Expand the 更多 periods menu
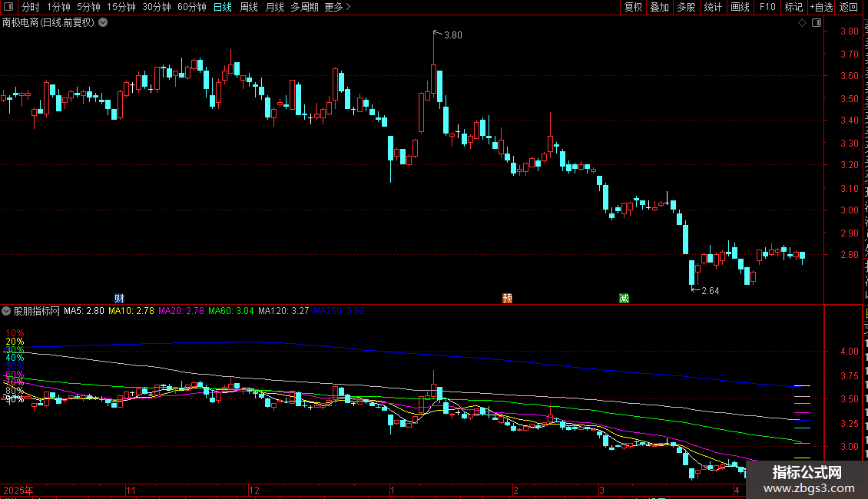868x499 pixels. point(337,7)
